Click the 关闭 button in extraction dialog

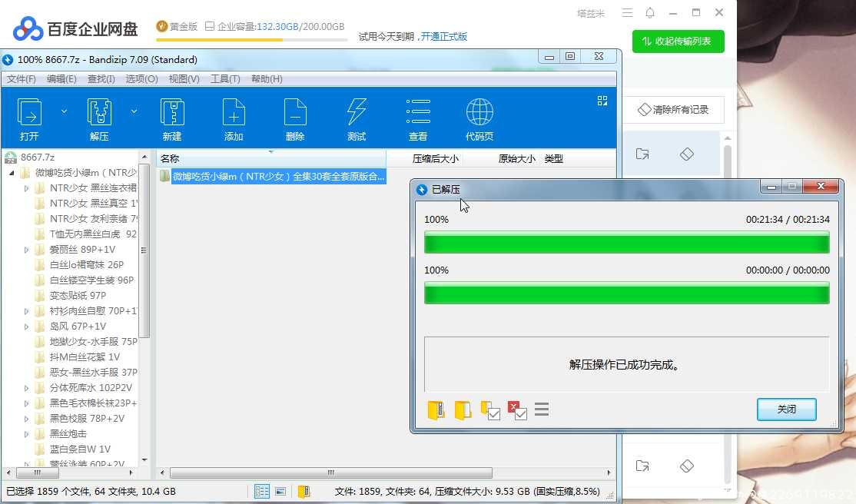787,409
